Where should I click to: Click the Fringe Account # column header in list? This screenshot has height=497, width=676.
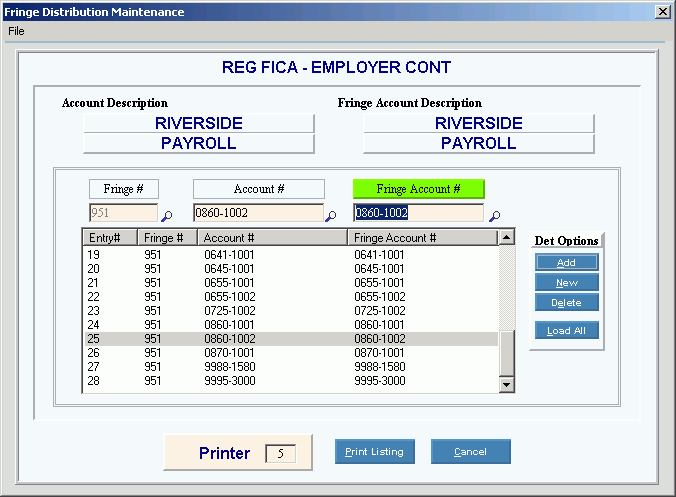coord(422,238)
